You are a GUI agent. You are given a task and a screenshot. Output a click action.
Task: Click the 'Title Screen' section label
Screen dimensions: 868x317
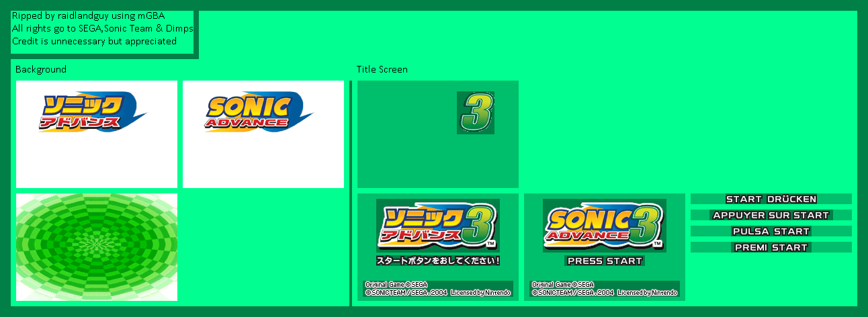pyautogui.click(x=382, y=69)
